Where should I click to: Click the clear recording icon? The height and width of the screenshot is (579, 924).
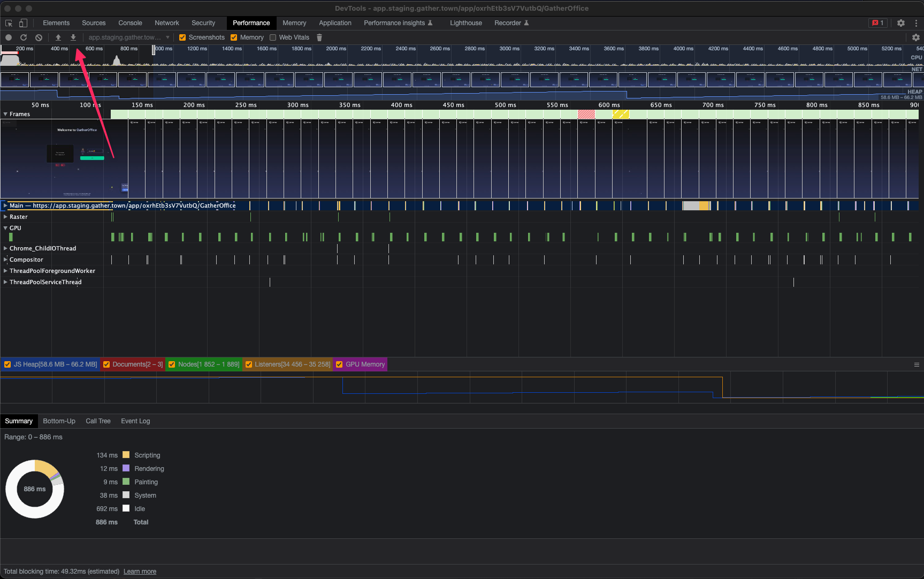pyautogui.click(x=39, y=37)
